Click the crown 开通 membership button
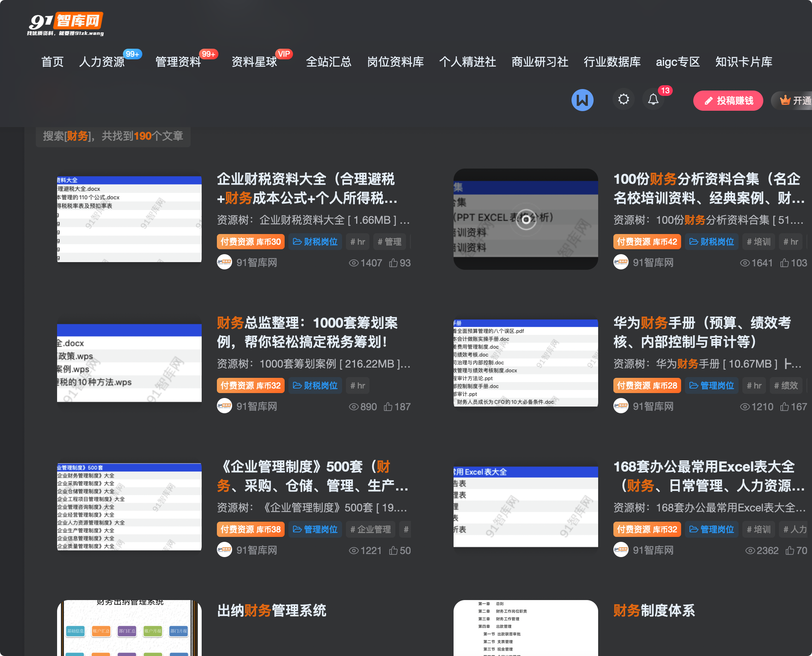 coord(792,101)
